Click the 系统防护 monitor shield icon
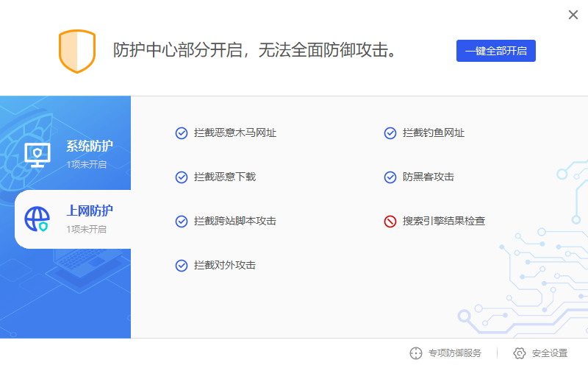The height and width of the screenshot is (368, 588). (x=37, y=154)
